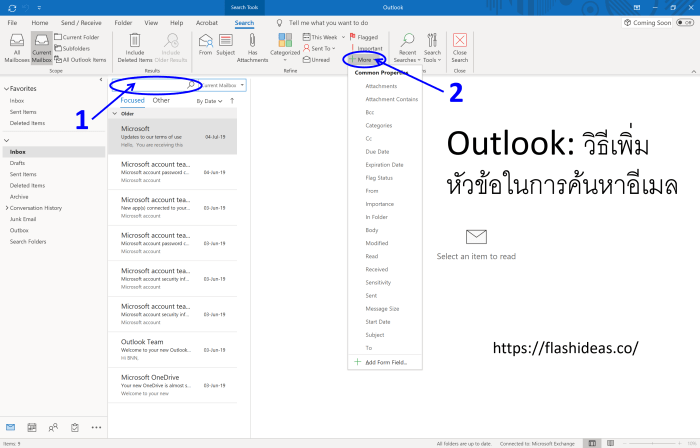Reverse sort order arrow
Viewport: 700px width, 448px height.
pos(232,101)
